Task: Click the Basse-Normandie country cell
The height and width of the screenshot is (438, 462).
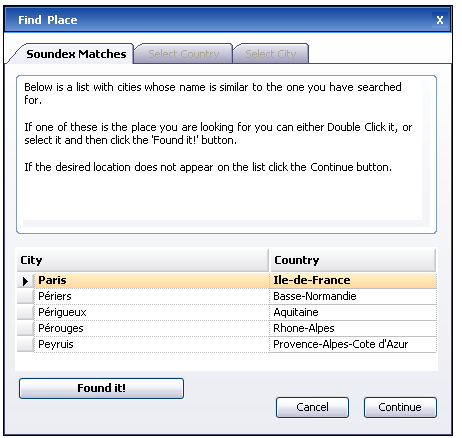Action: click(x=353, y=296)
